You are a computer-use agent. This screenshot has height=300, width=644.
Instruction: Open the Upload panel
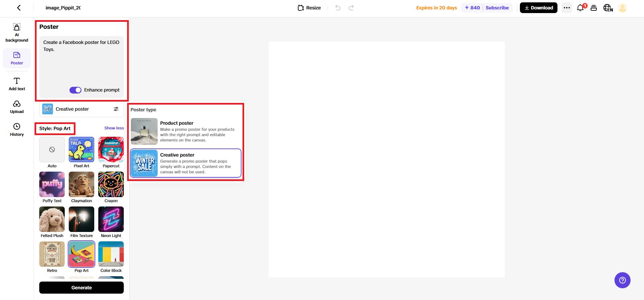click(17, 107)
